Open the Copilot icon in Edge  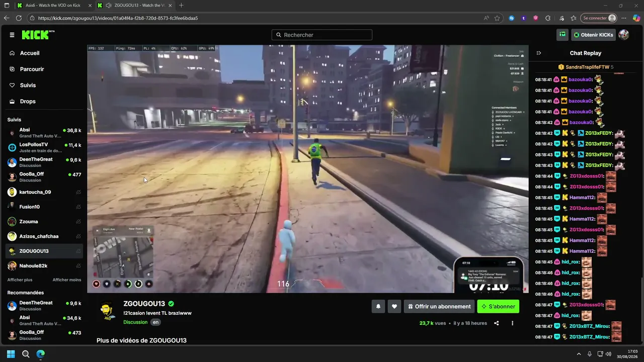(x=636, y=18)
